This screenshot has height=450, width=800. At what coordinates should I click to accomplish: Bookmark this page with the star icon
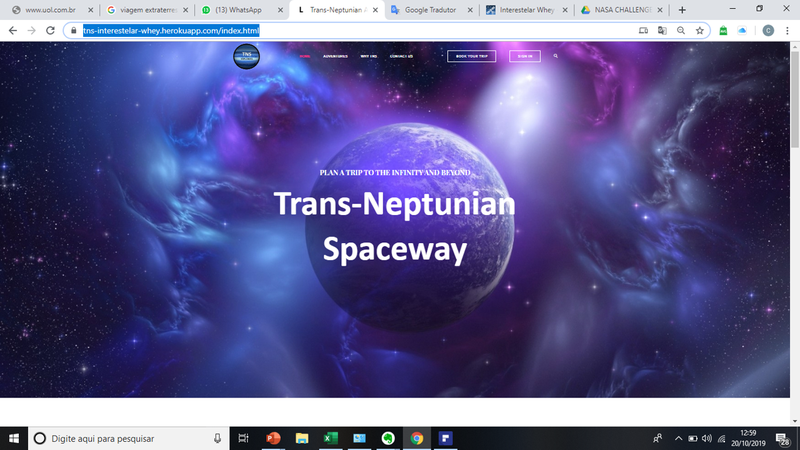tap(700, 30)
